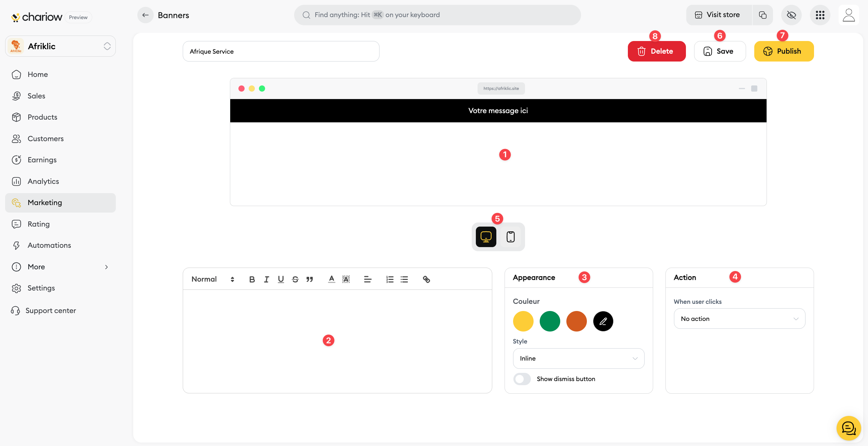Insert a link using the link icon
The image size is (868, 446).
(x=426, y=279)
